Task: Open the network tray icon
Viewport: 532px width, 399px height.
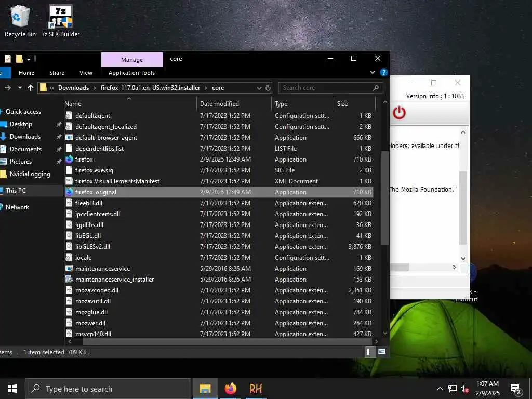Action: pos(453,389)
